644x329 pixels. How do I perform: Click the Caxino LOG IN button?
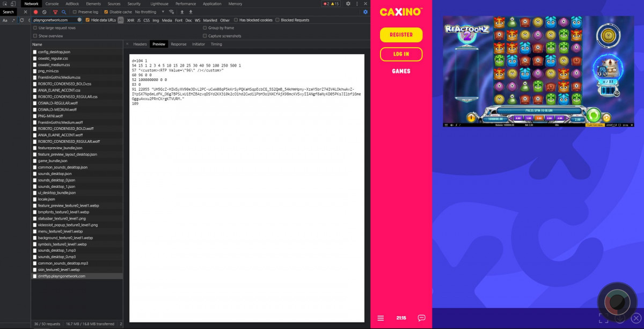coord(401,54)
